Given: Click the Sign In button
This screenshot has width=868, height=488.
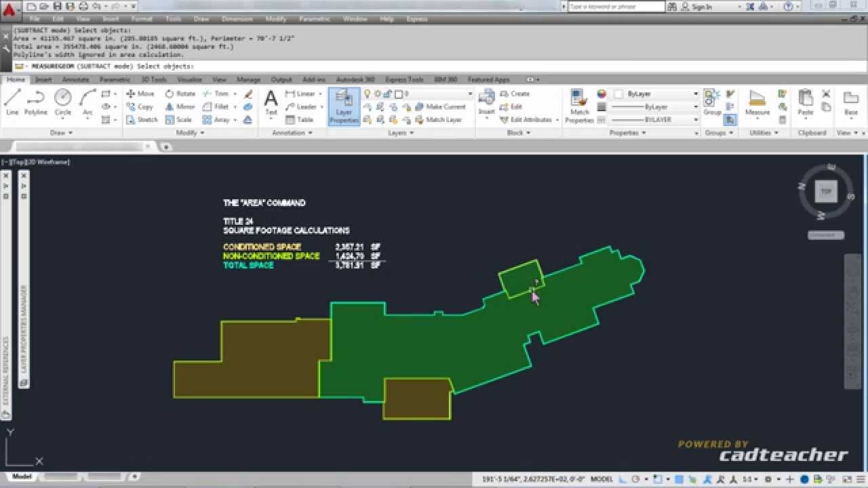Looking at the screenshot, I should (x=696, y=7).
